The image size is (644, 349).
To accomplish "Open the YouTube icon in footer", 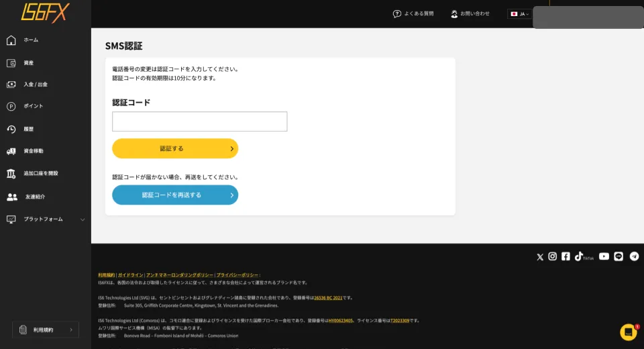I will pos(604,256).
